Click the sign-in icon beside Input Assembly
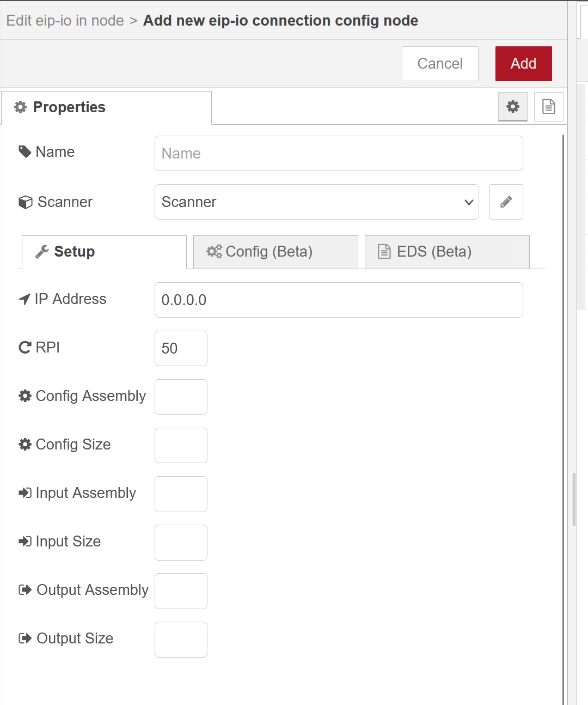Image resolution: width=588 pixels, height=705 pixels. click(25, 493)
